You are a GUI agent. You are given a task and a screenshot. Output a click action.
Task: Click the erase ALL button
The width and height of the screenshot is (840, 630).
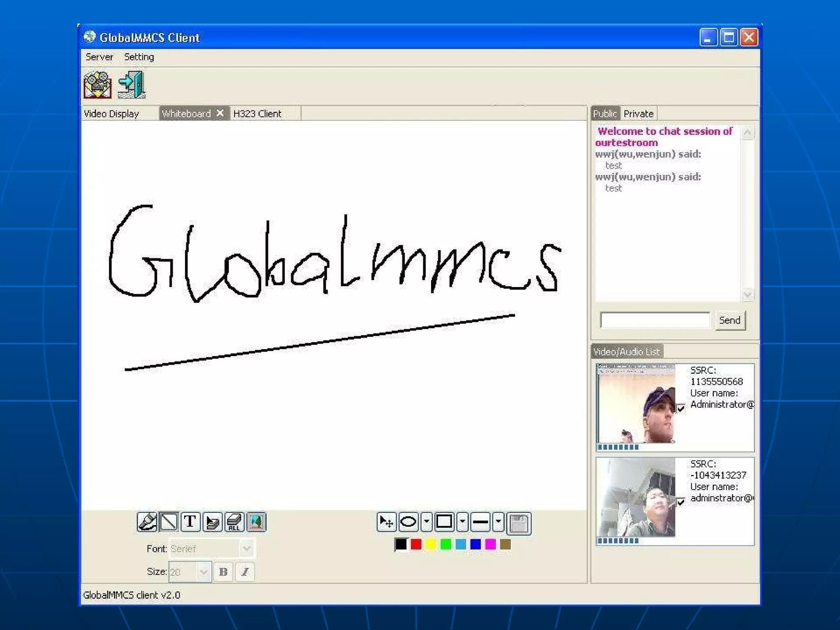point(234,522)
